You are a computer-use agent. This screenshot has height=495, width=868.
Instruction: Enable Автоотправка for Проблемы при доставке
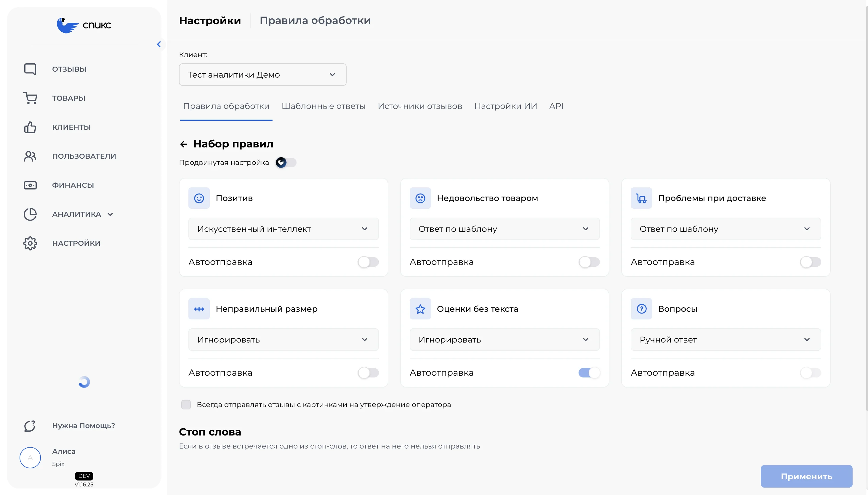[810, 262]
